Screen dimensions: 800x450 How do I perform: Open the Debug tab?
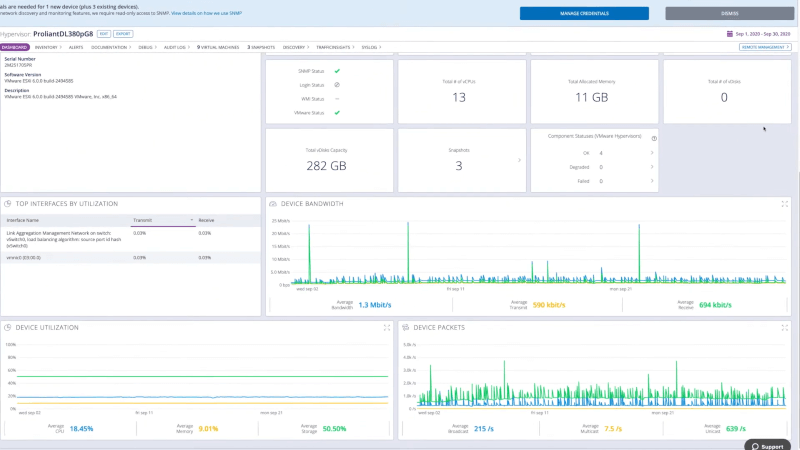click(x=147, y=47)
